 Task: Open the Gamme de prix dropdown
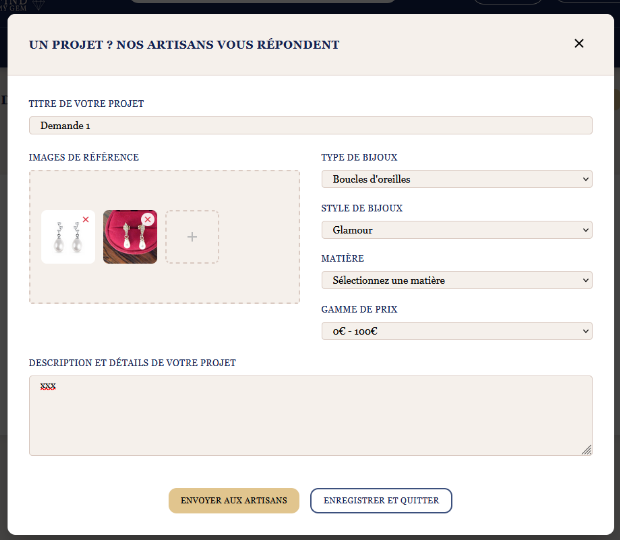[456, 331]
